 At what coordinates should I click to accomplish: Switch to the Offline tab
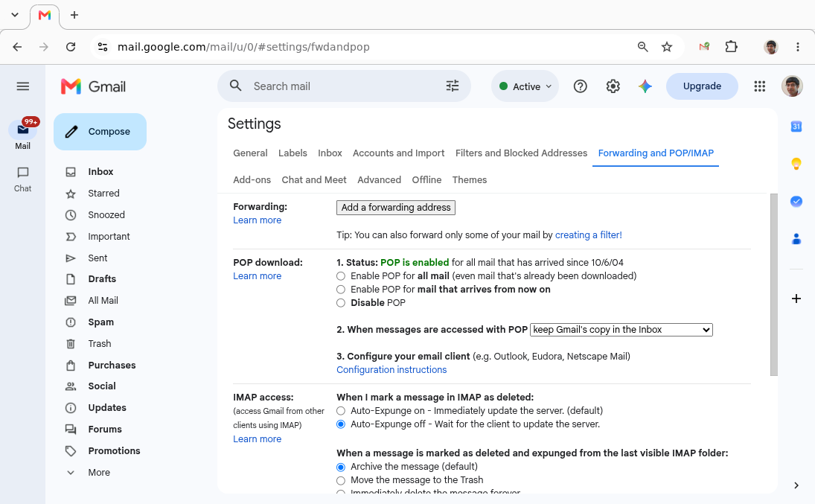pyautogui.click(x=426, y=180)
